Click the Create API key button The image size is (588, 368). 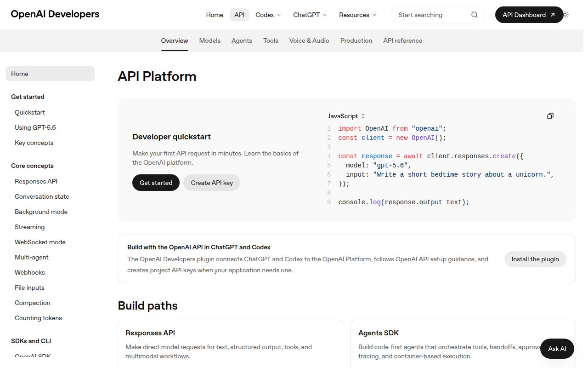click(x=212, y=183)
